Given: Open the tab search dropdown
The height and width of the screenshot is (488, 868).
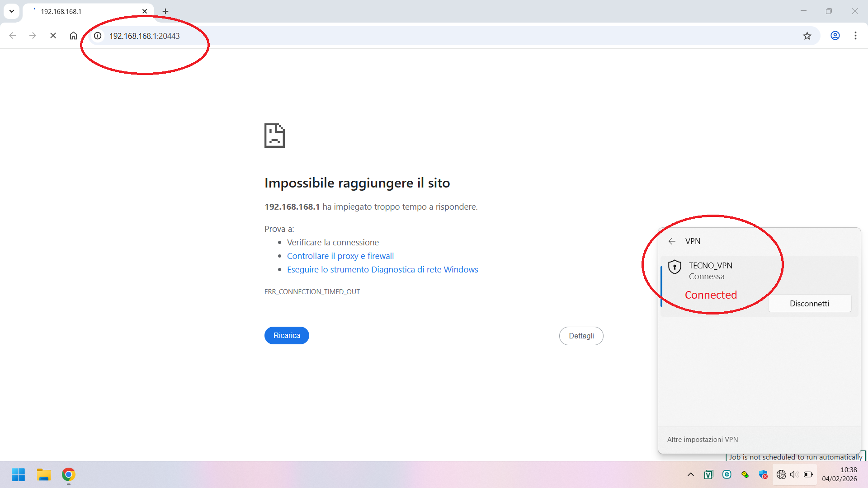Looking at the screenshot, I should (x=12, y=11).
